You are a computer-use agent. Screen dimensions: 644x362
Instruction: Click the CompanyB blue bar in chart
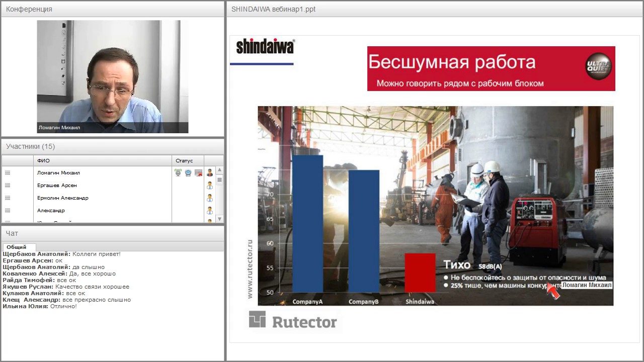364,231
